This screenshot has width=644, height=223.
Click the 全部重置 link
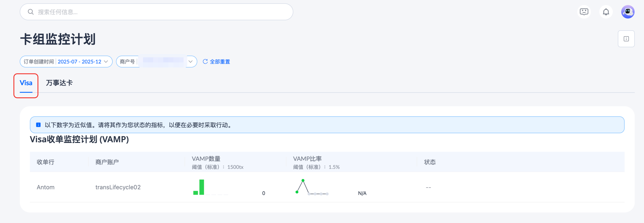pyautogui.click(x=220, y=62)
